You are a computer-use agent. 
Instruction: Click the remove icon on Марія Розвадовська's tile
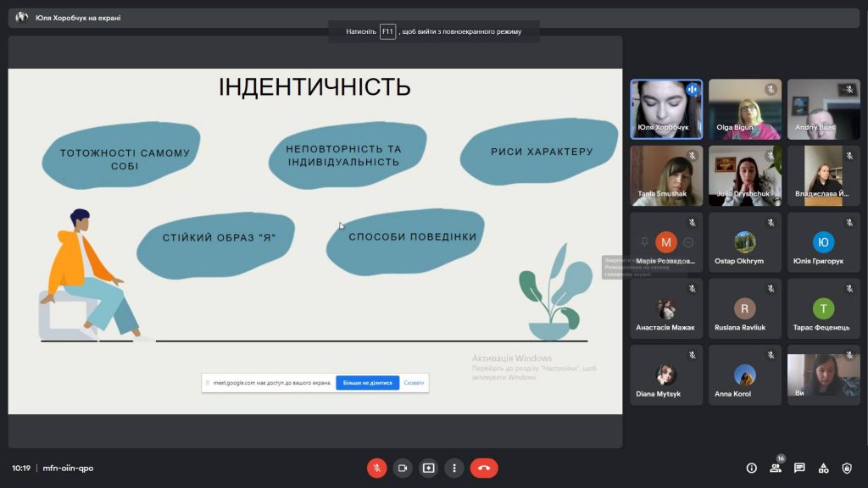point(688,241)
